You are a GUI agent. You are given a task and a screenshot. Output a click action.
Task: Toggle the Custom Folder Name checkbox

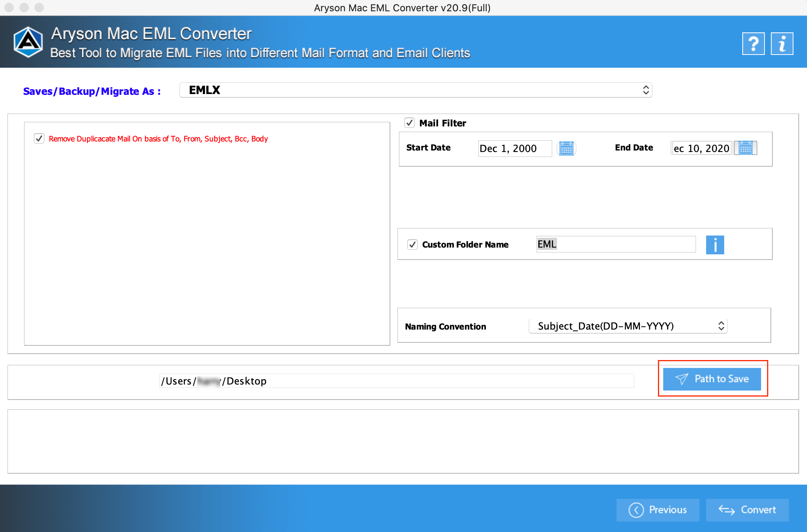(x=413, y=245)
